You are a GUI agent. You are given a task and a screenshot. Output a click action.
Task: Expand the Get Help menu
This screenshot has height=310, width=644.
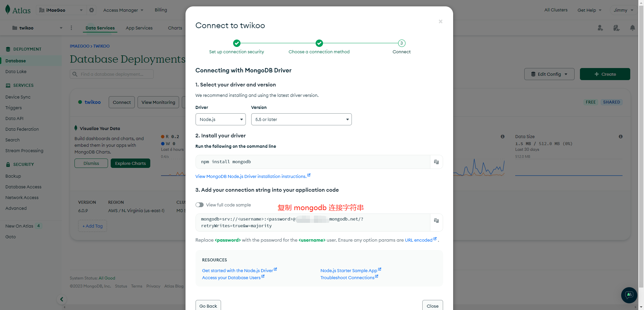tap(589, 10)
